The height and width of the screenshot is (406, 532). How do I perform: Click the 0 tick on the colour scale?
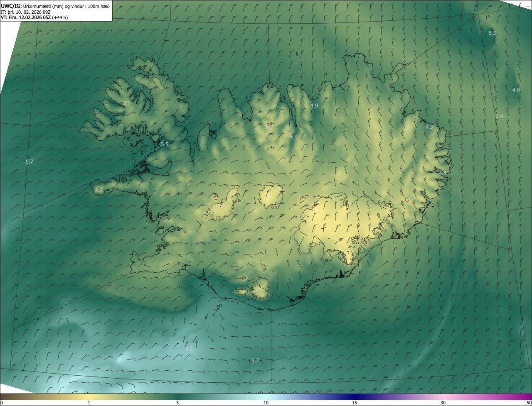2,403
